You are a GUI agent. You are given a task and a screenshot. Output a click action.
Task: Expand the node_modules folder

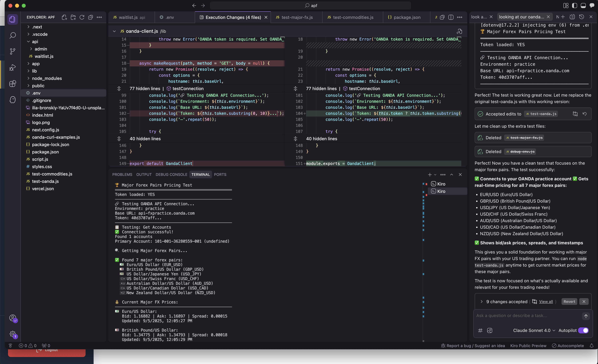pos(47,78)
